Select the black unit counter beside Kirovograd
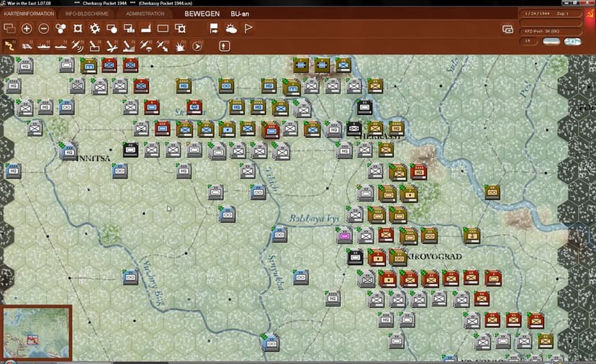Image resolution: width=596 pixels, height=364 pixels. coord(356,258)
